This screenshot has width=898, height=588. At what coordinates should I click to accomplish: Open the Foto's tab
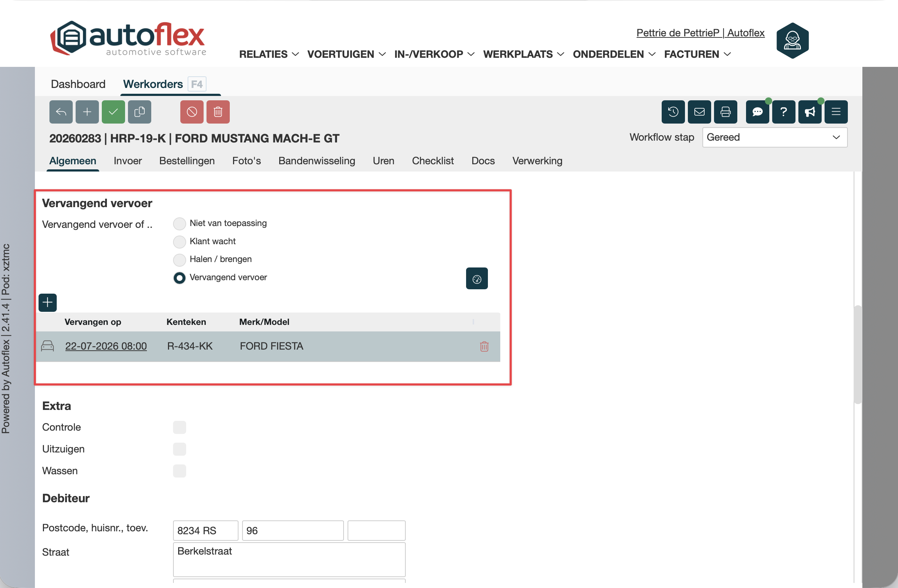(247, 161)
